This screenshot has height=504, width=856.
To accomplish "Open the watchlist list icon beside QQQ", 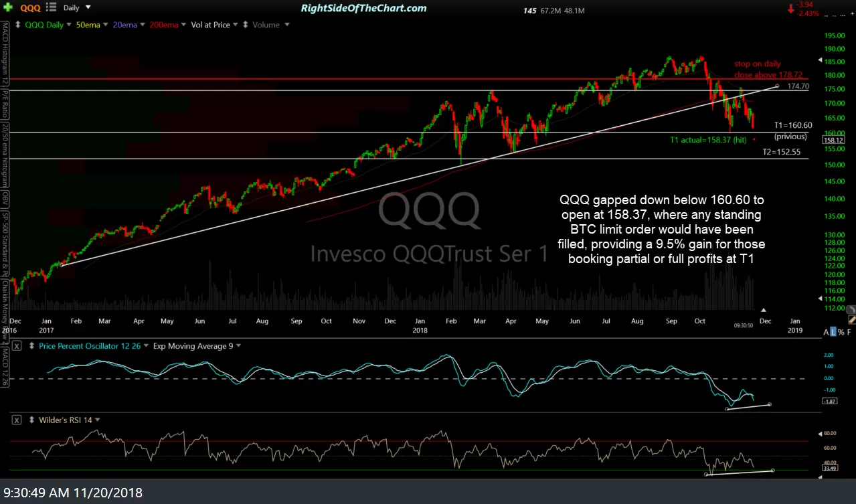I will point(51,8).
